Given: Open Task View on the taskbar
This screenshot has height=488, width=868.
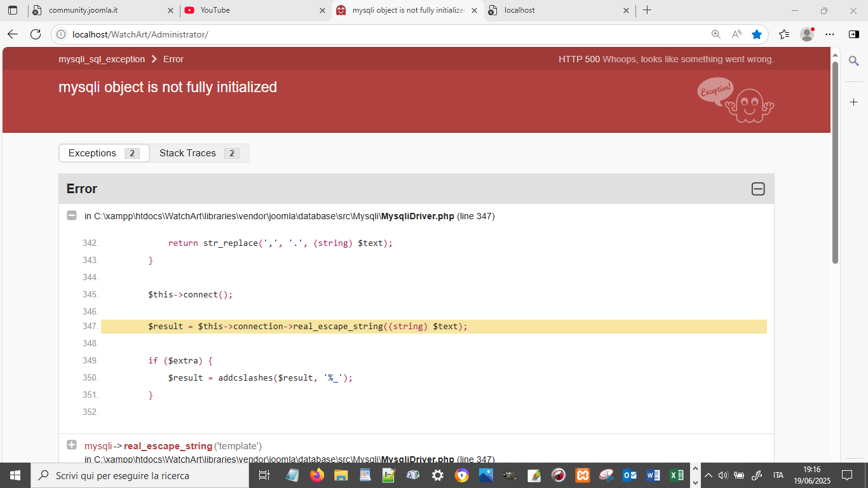Looking at the screenshot, I should [x=264, y=475].
